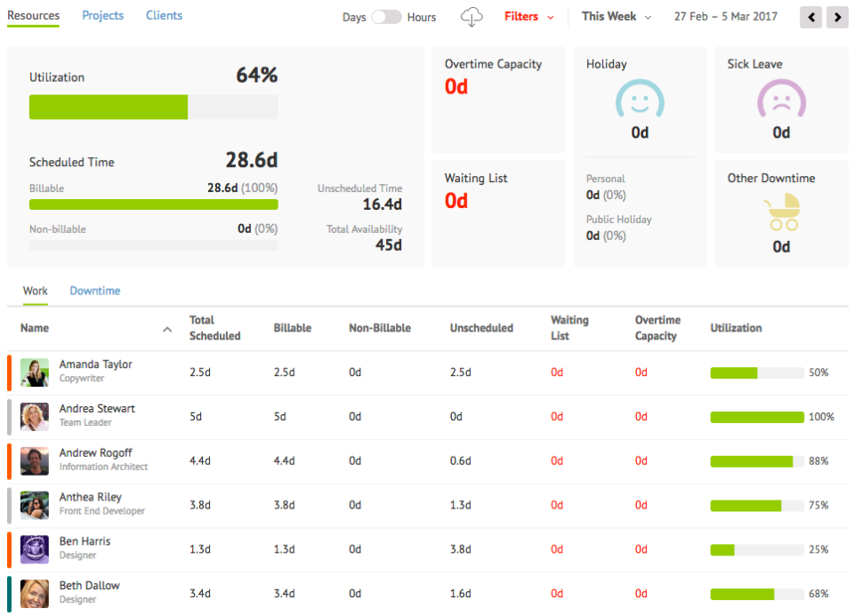Toggle the Days/Hours switch
The width and height of the screenshot is (854, 616).
click(x=386, y=17)
